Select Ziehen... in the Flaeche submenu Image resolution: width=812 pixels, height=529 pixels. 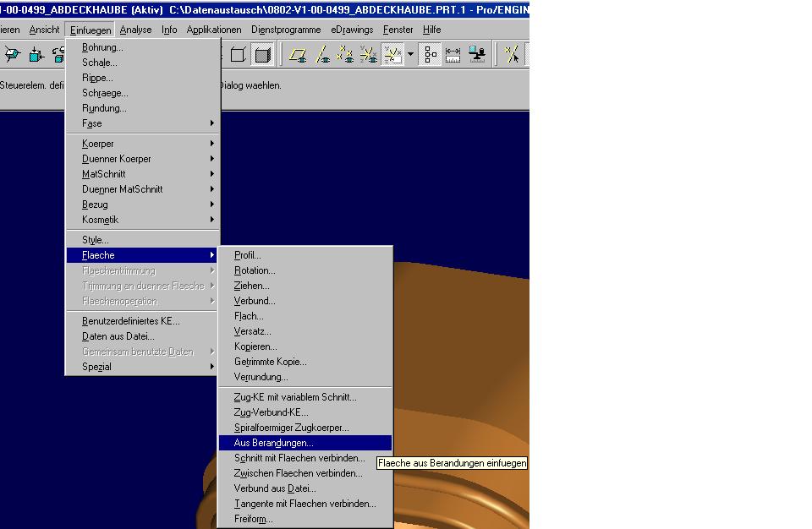click(x=305, y=286)
